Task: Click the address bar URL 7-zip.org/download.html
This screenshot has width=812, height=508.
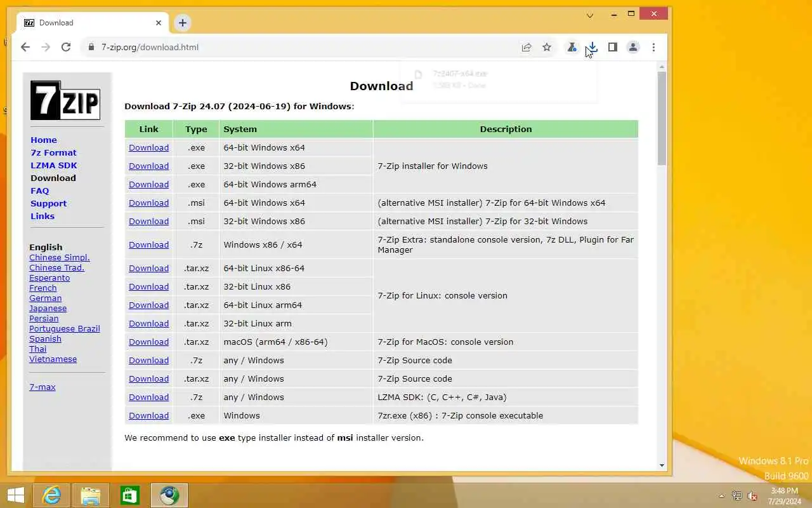Action: (150, 47)
